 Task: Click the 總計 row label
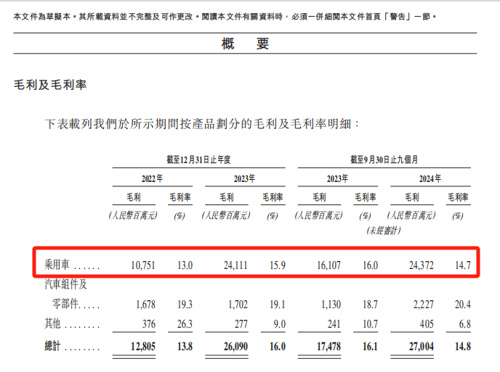pos(53,346)
